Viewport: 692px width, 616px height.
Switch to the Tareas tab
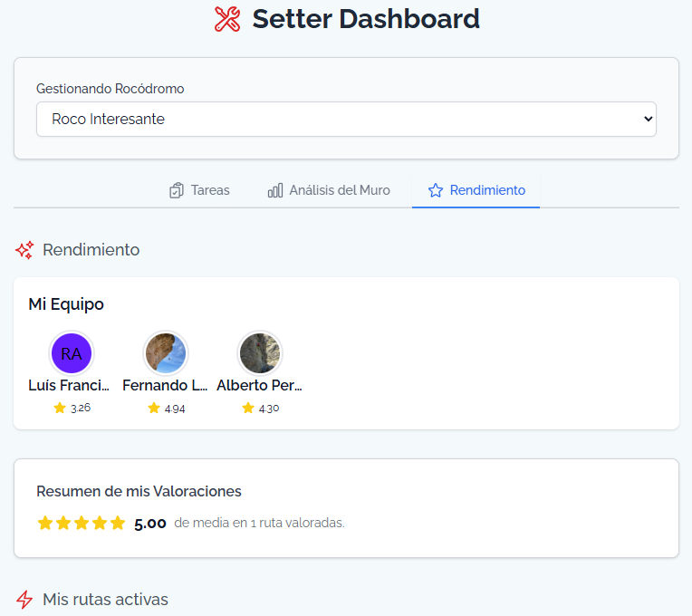click(x=200, y=190)
